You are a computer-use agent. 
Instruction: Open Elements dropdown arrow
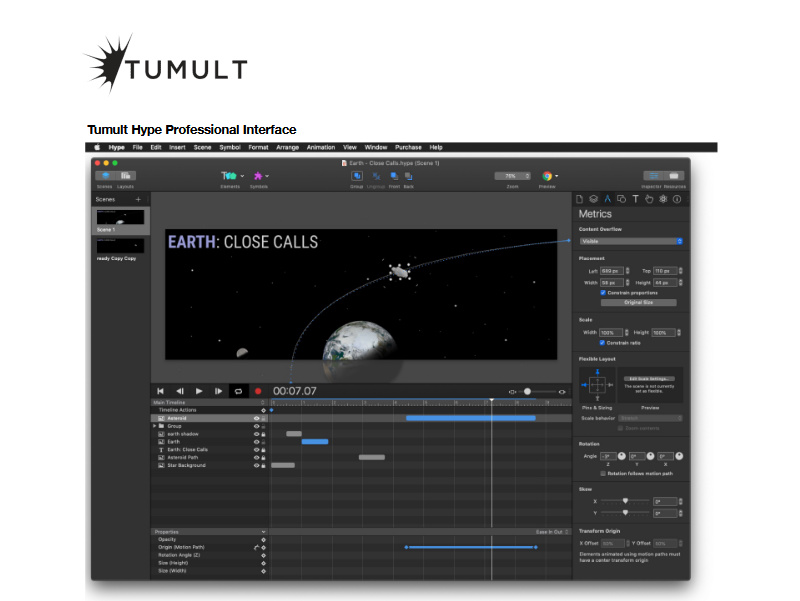[x=242, y=176]
